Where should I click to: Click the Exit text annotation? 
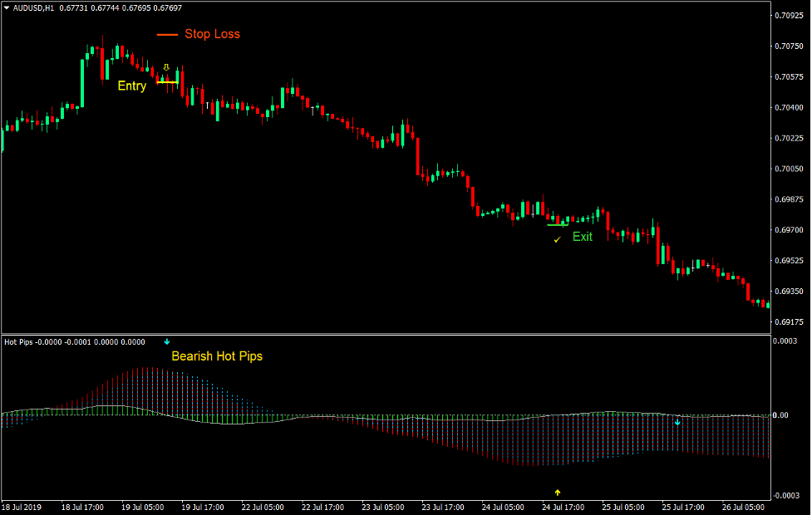(581, 237)
